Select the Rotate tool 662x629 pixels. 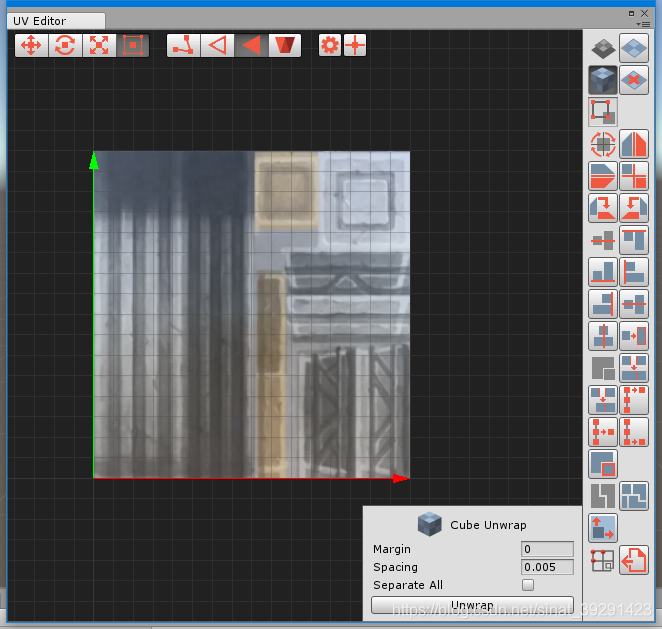coord(65,45)
